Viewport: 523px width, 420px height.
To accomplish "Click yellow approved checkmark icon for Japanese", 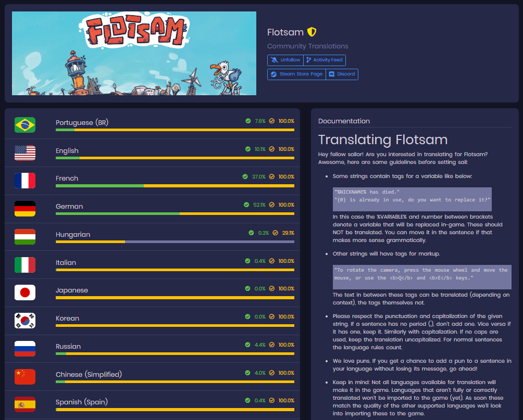I will (x=272, y=288).
